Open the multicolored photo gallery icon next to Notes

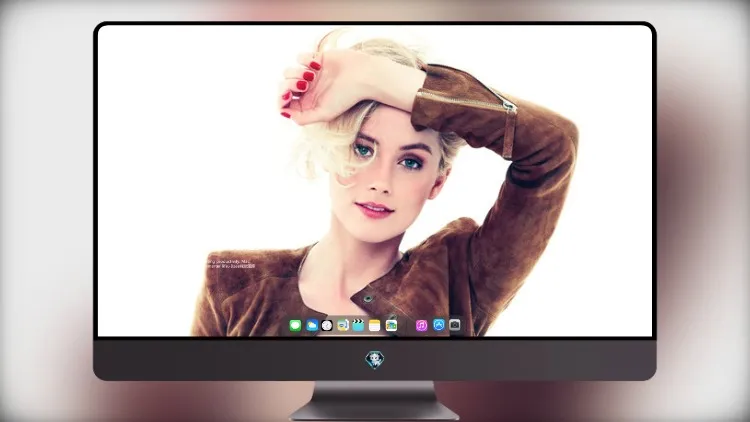click(391, 325)
